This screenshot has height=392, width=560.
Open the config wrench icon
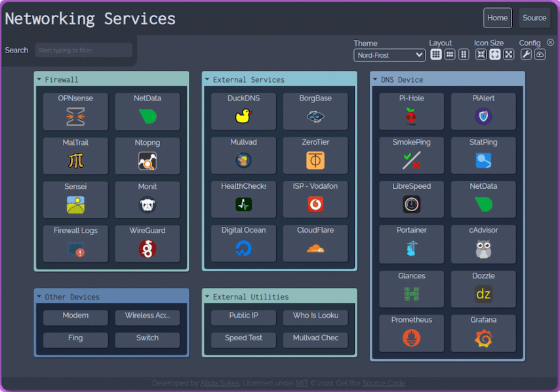coord(526,54)
